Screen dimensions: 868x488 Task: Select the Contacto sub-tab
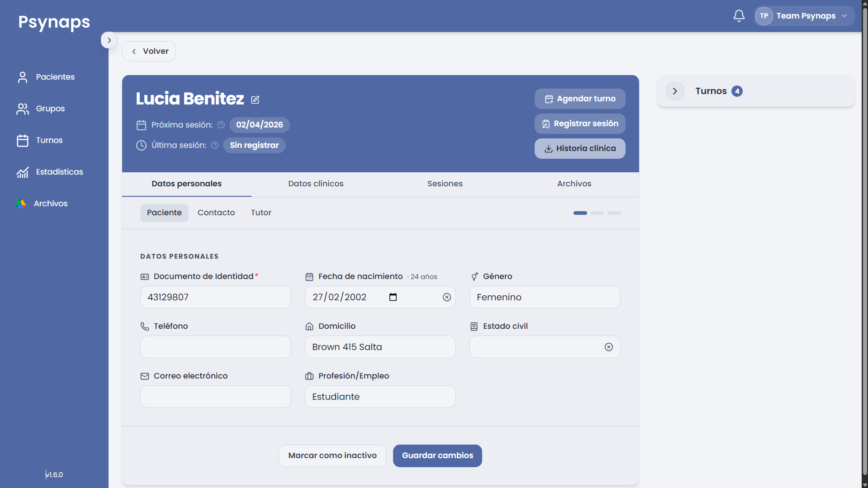(216, 213)
